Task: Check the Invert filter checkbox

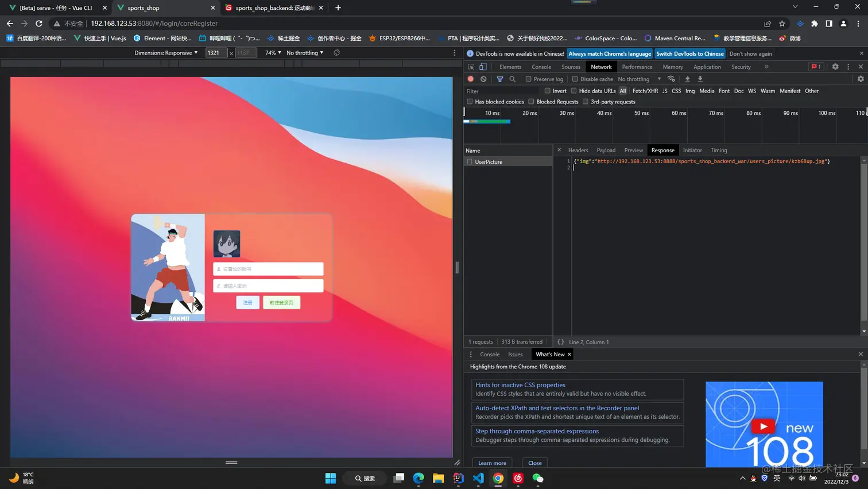Action: point(548,91)
